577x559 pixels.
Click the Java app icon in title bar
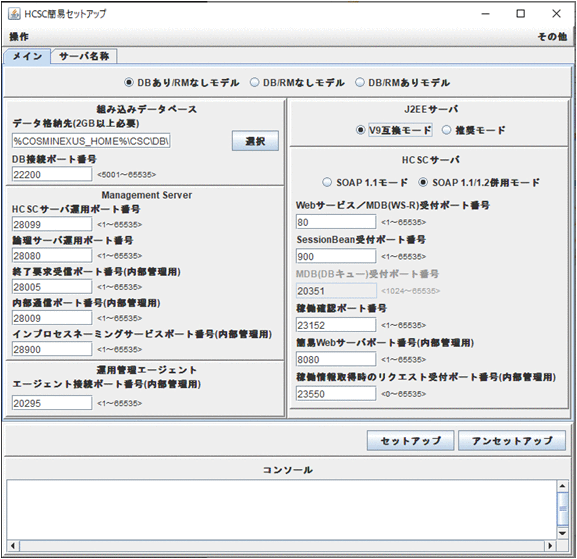[14, 14]
